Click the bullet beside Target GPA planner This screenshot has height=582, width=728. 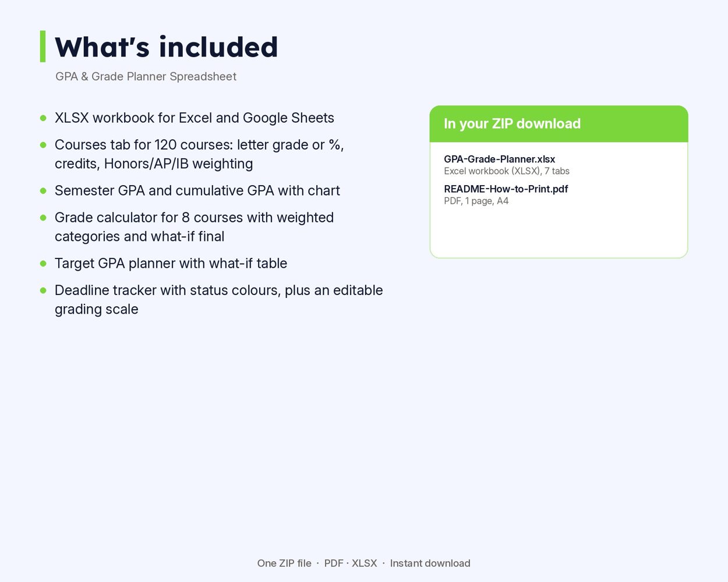tap(43, 264)
